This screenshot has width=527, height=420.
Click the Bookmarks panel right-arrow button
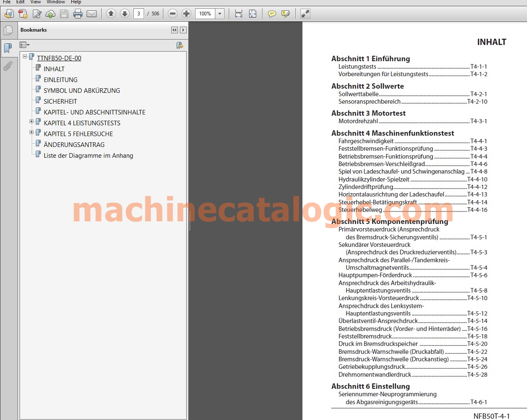(x=183, y=30)
